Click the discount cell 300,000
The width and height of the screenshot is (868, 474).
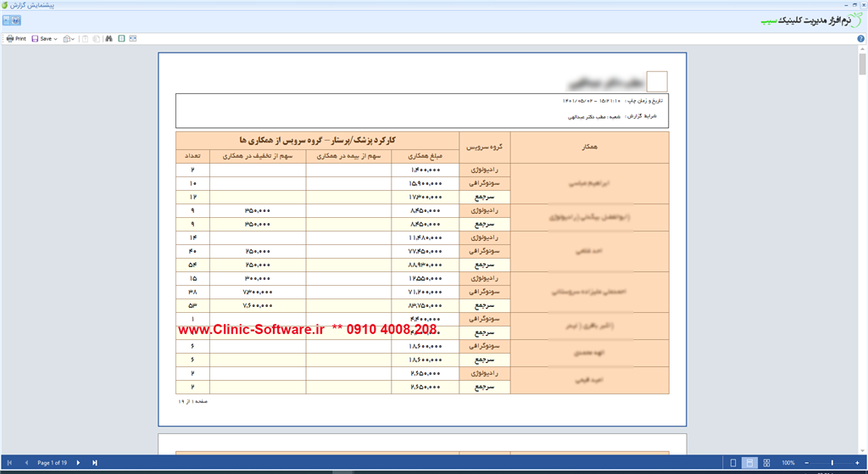(x=258, y=278)
